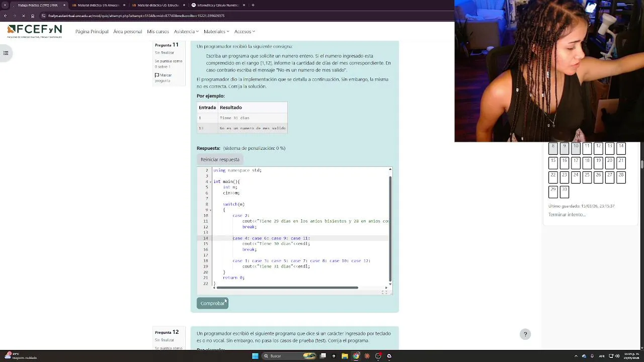Place cursor on line 14 case statement
Viewport: 644px width, 362px height.
coord(271,238)
